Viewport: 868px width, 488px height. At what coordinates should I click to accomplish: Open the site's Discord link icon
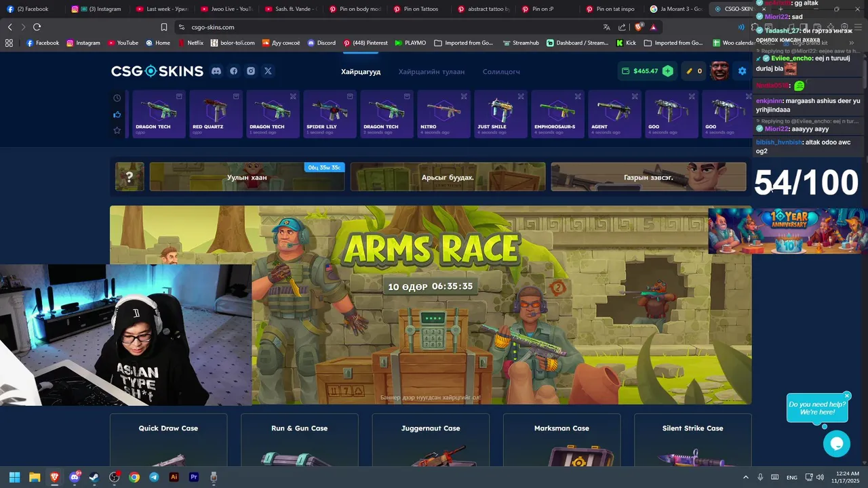216,71
